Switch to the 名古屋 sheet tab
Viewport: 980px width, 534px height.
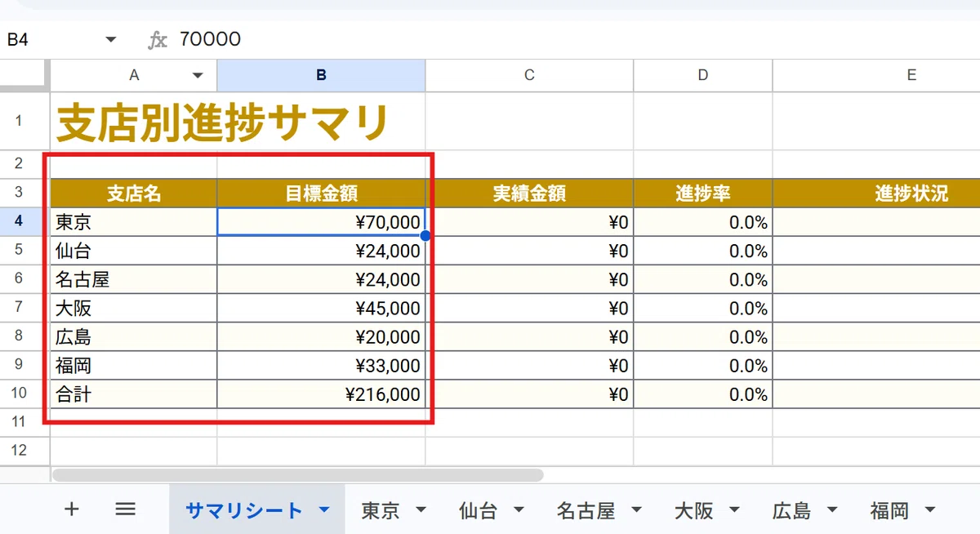(586, 510)
